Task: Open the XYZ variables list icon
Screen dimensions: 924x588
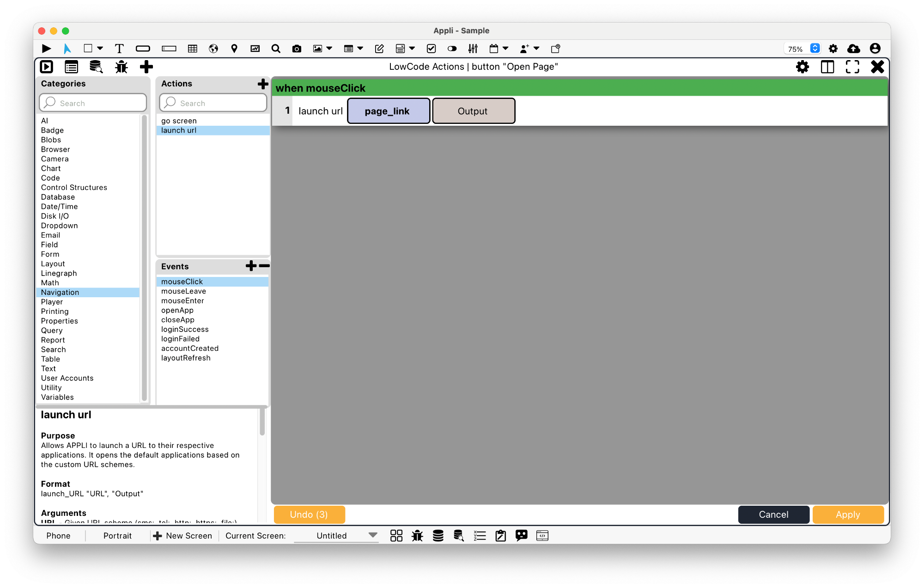Action: coord(480,536)
